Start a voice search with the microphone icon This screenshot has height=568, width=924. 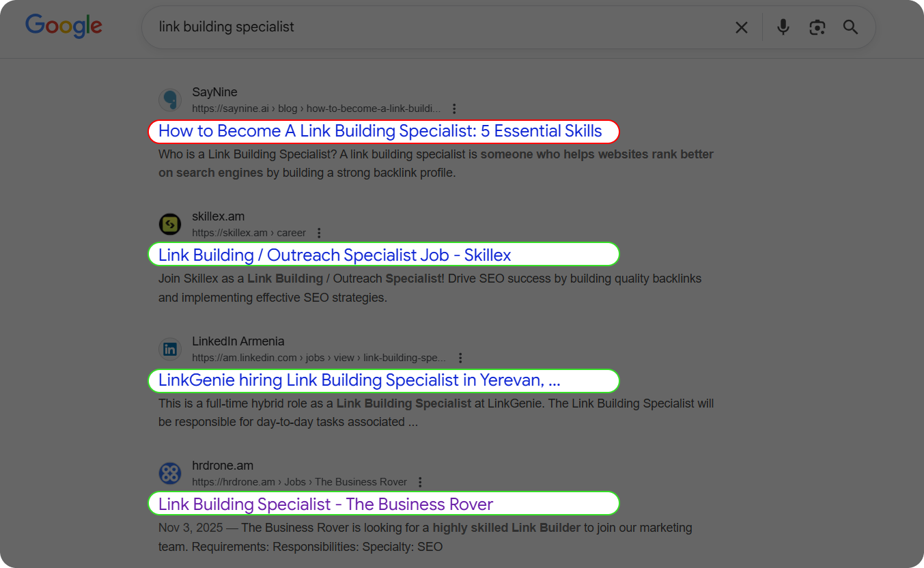(783, 27)
